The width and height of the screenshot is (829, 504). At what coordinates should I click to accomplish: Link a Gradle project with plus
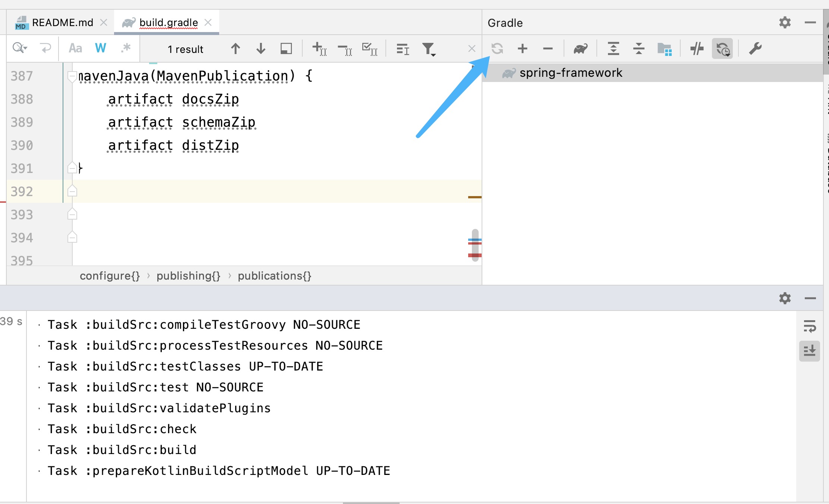coord(523,48)
